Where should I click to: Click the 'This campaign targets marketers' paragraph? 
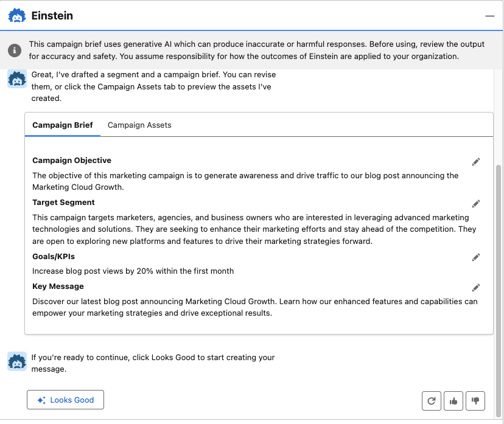tap(254, 229)
